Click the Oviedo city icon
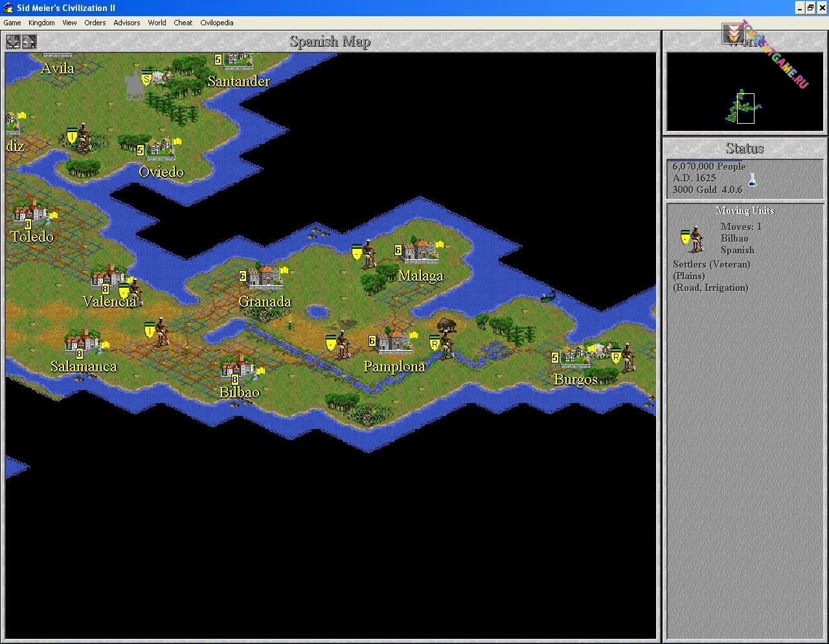This screenshot has height=644, width=829. point(159,149)
